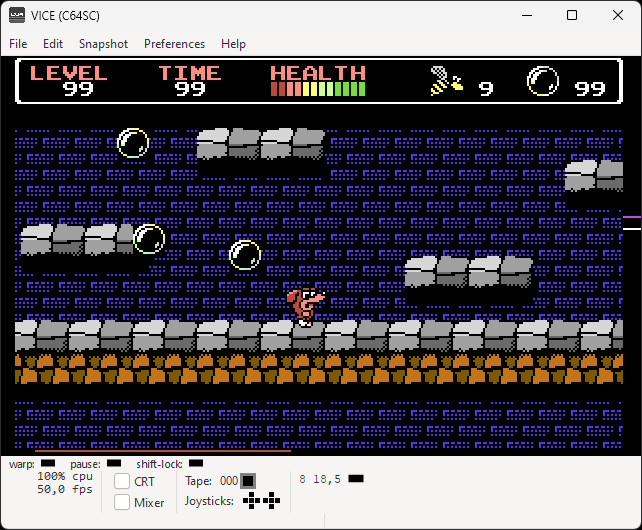
Task: Enable the Mixer checkbox
Action: 122,502
